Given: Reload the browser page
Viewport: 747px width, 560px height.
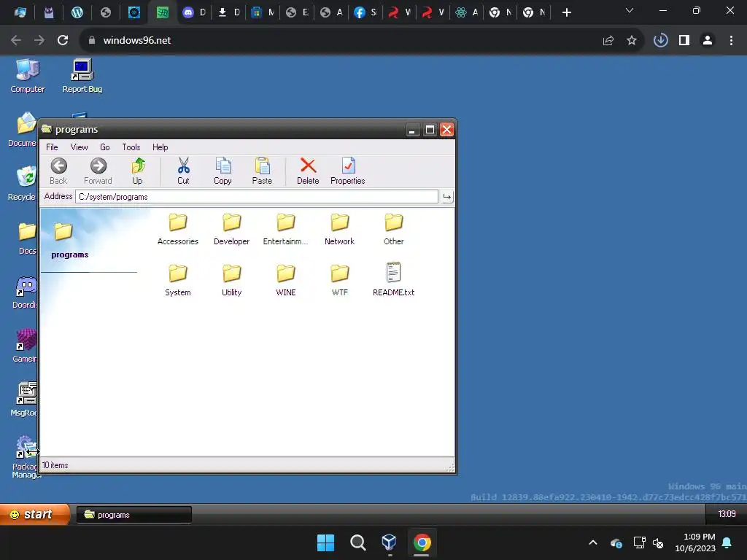Looking at the screenshot, I should (x=63, y=41).
